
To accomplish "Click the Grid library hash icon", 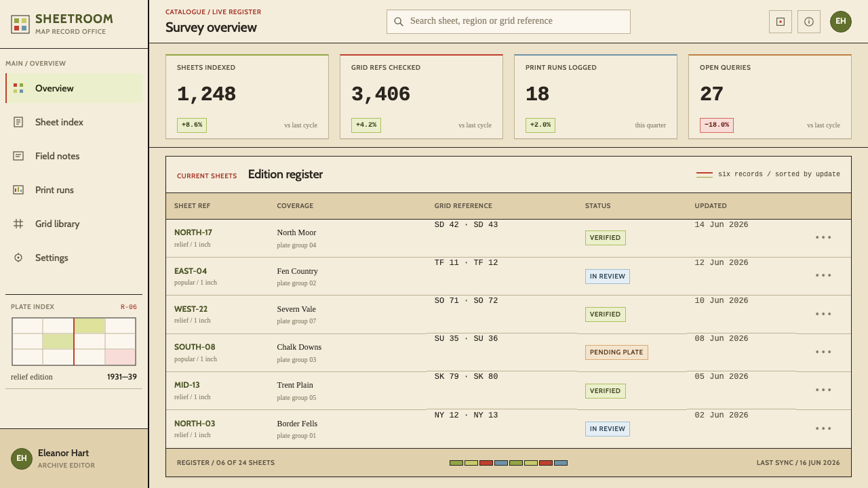I will (18, 224).
